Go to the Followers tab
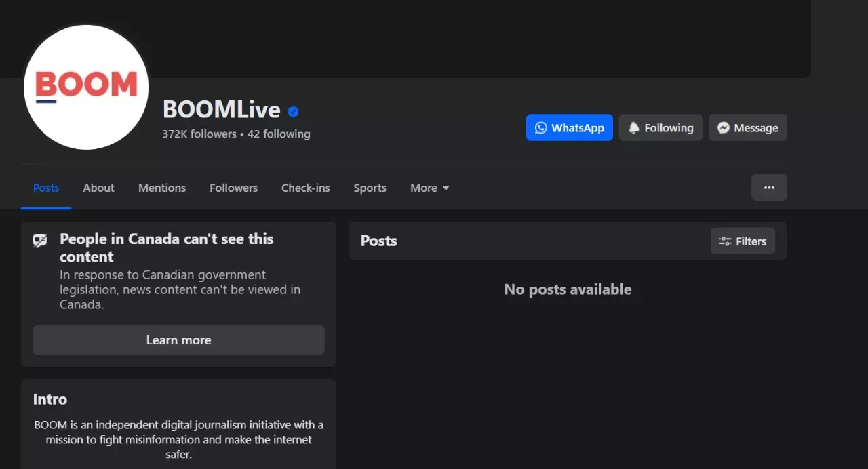Image resolution: width=868 pixels, height=469 pixels. (x=233, y=188)
